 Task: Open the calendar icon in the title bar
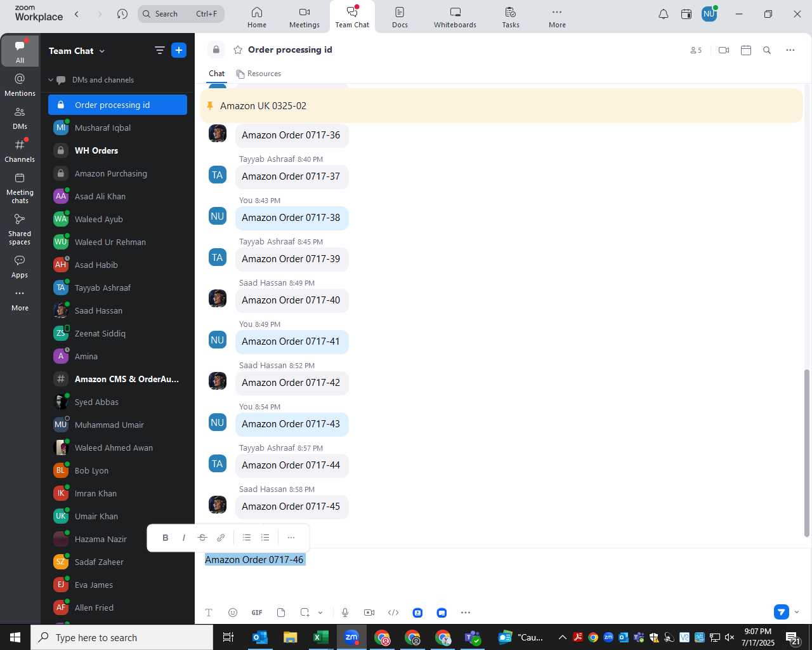pos(686,14)
